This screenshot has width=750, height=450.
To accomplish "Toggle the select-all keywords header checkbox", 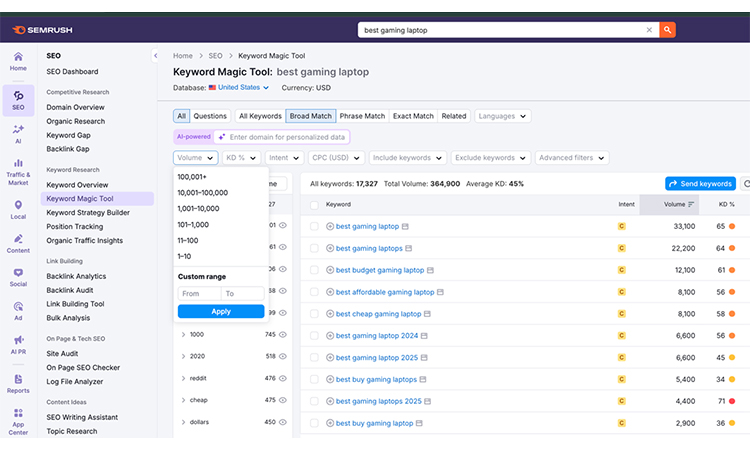I will [314, 204].
